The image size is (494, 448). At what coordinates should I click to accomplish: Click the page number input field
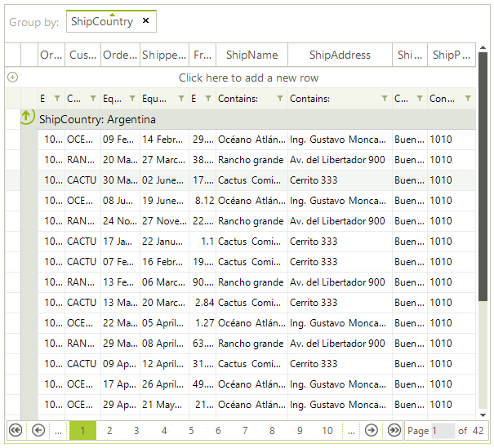443,430
